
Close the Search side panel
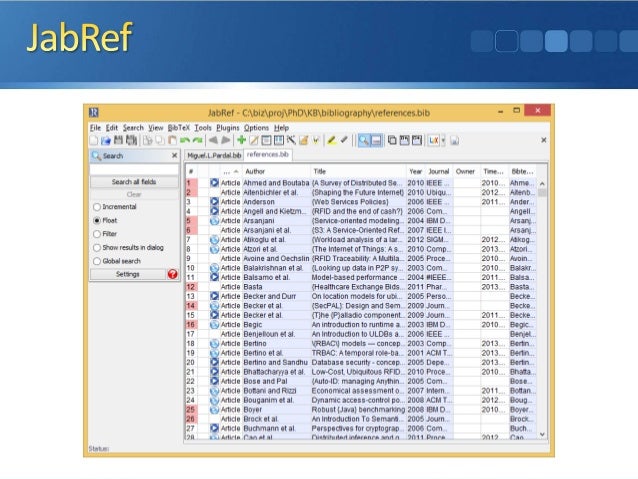click(175, 155)
